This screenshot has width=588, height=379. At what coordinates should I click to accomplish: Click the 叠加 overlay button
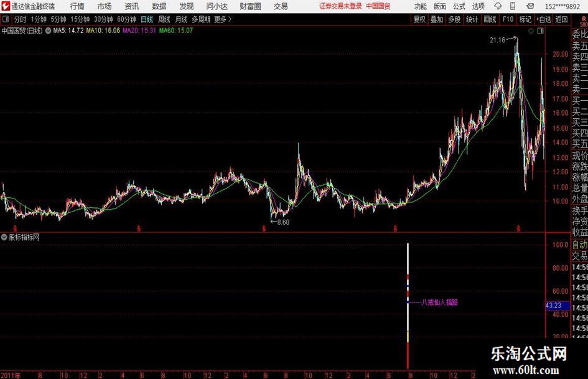pyautogui.click(x=437, y=19)
